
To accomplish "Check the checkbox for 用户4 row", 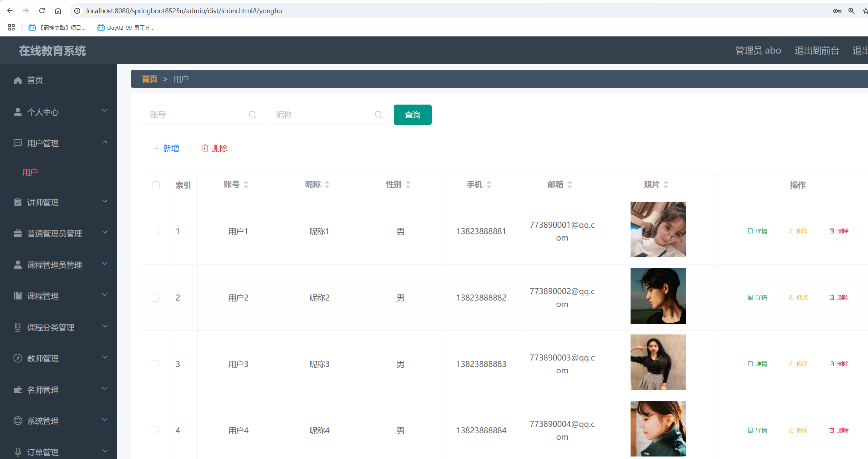I will pyautogui.click(x=155, y=430).
